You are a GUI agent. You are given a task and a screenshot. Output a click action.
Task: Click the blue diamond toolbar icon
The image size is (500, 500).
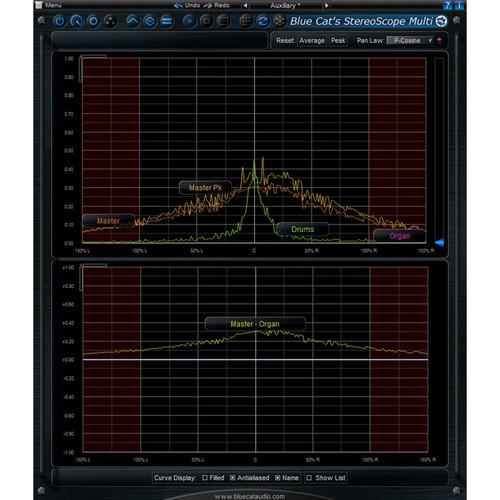pyautogui.click(x=150, y=21)
